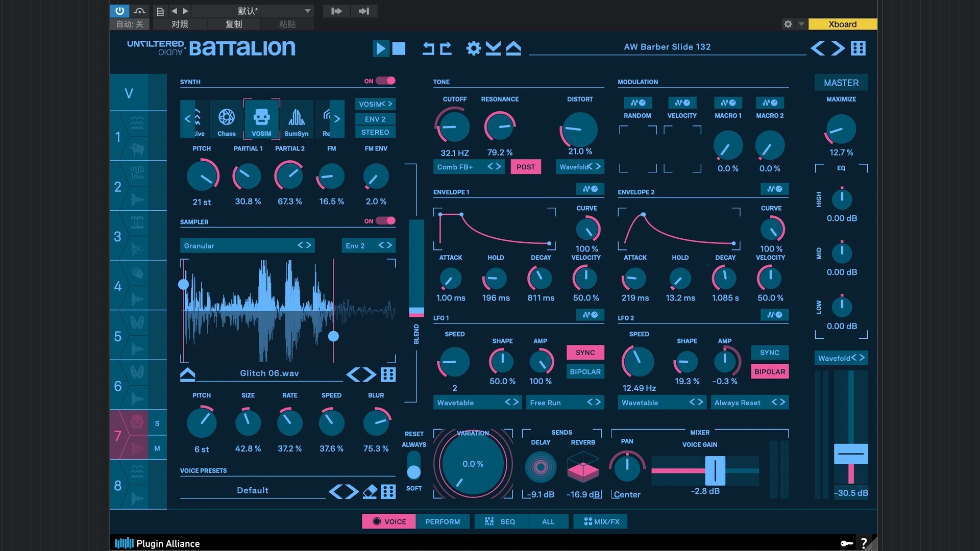The width and height of the screenshot is (980, 551).
Task: Open the master Wavefold selector
Action: tap(841, 358)
